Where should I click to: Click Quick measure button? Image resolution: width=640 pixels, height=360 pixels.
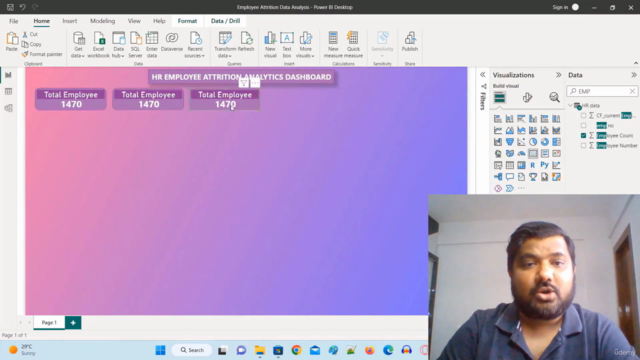tap(353, 44)
